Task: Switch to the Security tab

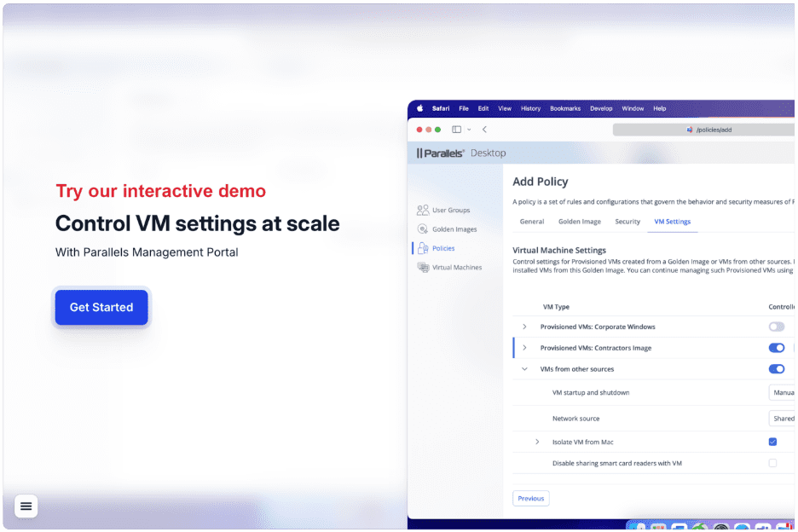Action: click(627, 221)
